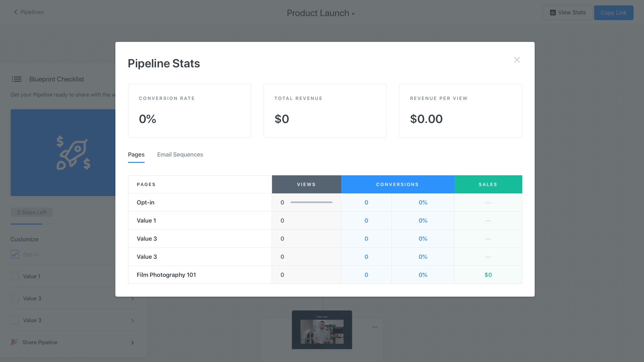
Task: Click the rocket dollar illustration
Action: (73, 153)
